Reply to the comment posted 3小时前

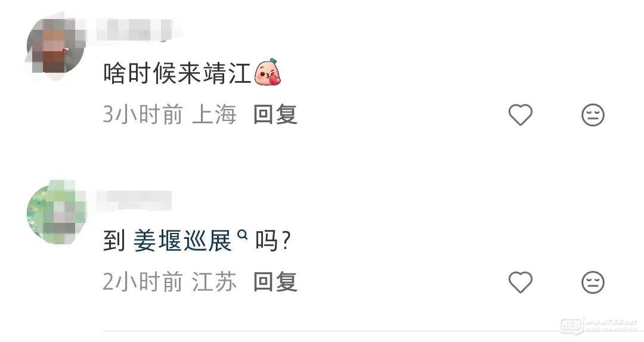(275, 114)
